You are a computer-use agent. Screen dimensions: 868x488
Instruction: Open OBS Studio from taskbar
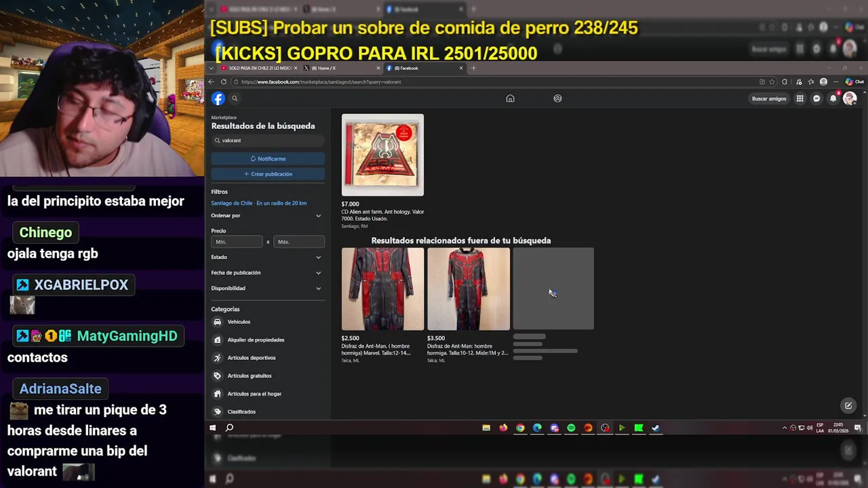point(605,428)
